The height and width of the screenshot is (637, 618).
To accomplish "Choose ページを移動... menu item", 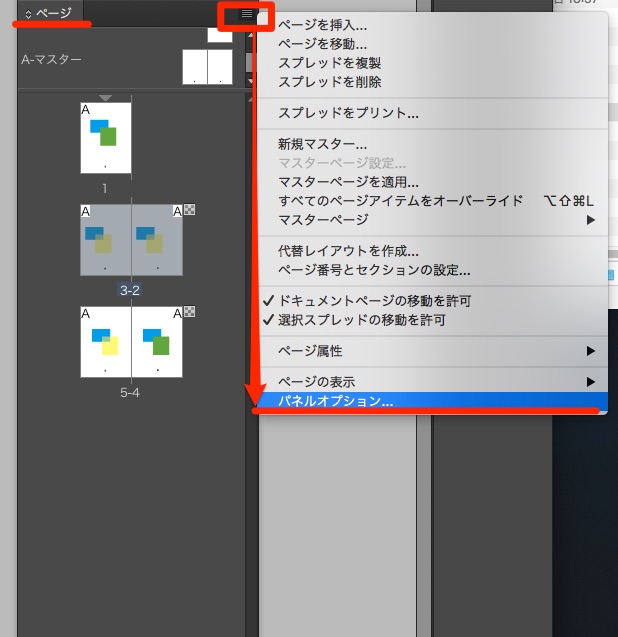I will (433, 44).
